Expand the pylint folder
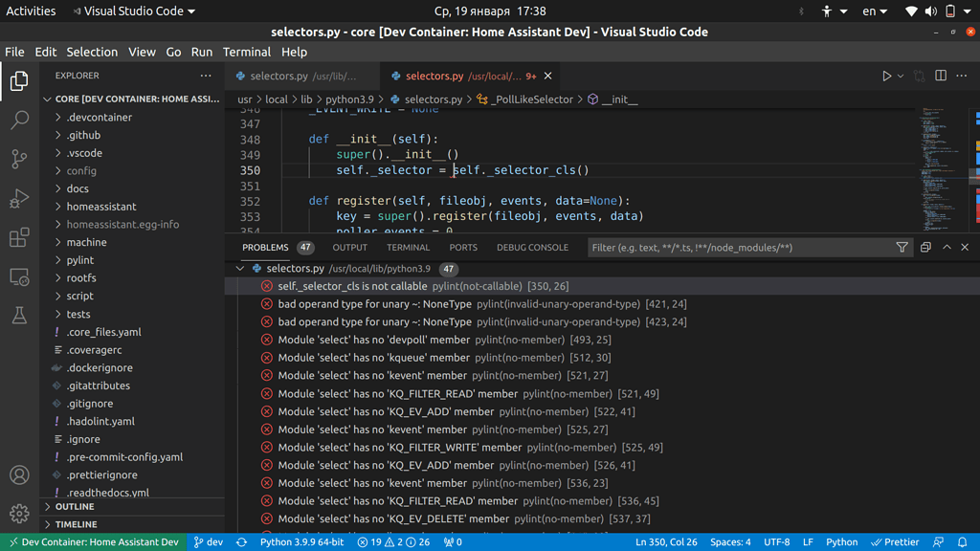 131,260
